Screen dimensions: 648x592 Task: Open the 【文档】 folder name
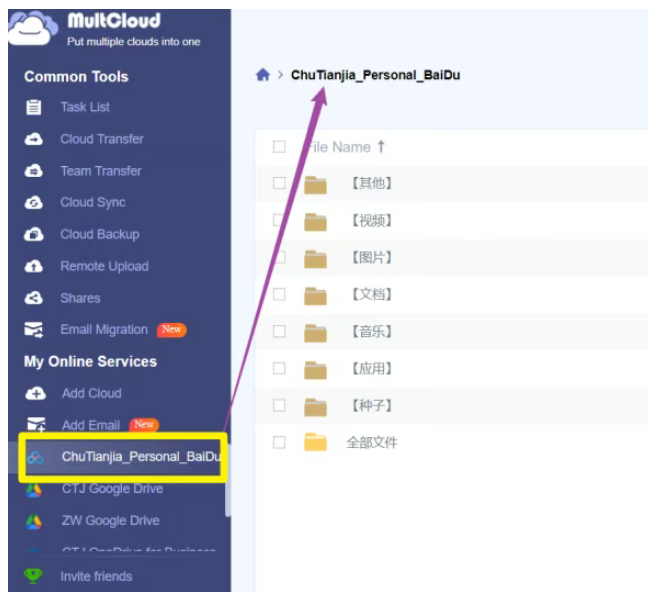[x=372, y=294]
